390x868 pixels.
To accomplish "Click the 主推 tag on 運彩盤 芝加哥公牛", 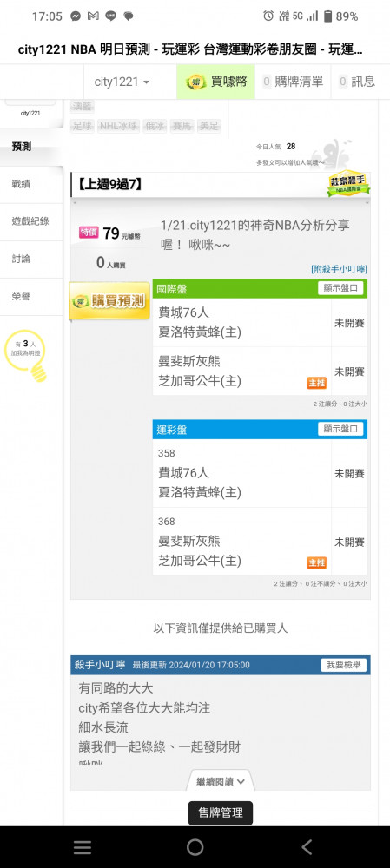I will [x=317, y=562].
